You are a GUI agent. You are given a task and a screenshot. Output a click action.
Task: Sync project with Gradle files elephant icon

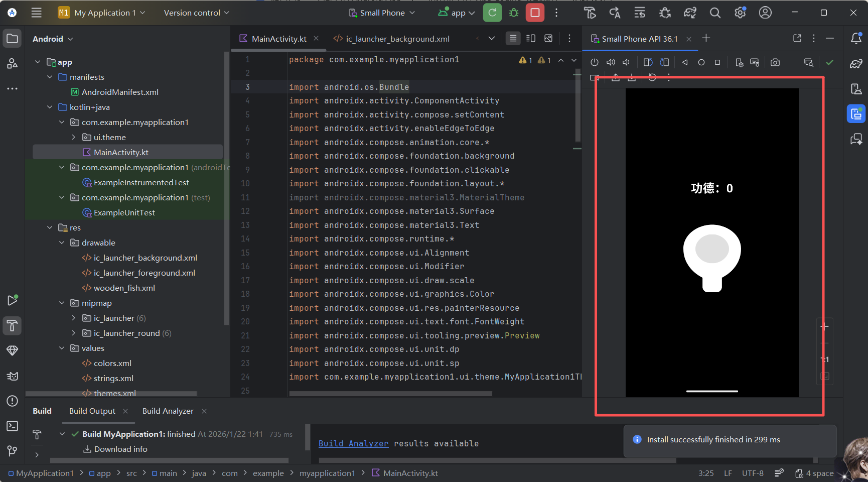click(x=690, y=13)
